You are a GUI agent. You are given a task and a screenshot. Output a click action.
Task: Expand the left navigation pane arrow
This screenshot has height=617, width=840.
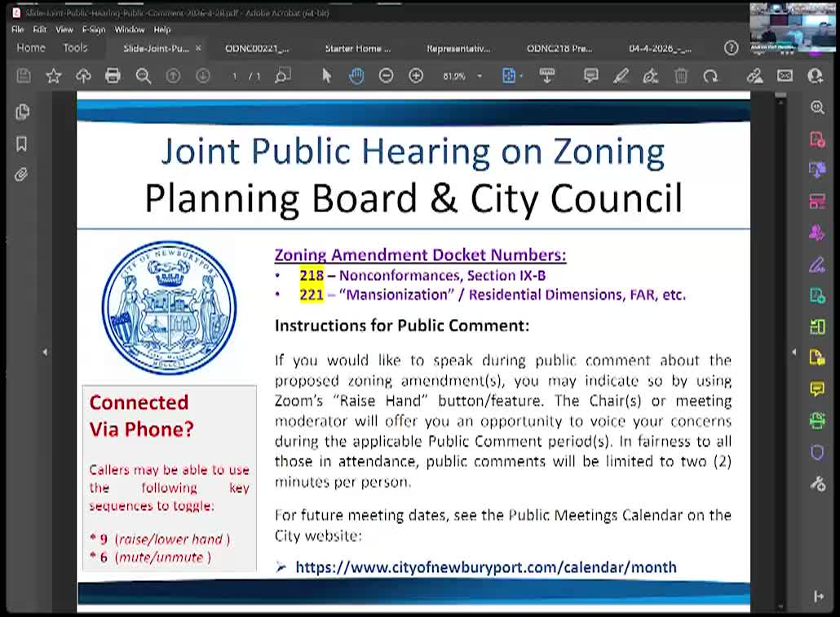(45, 353)
